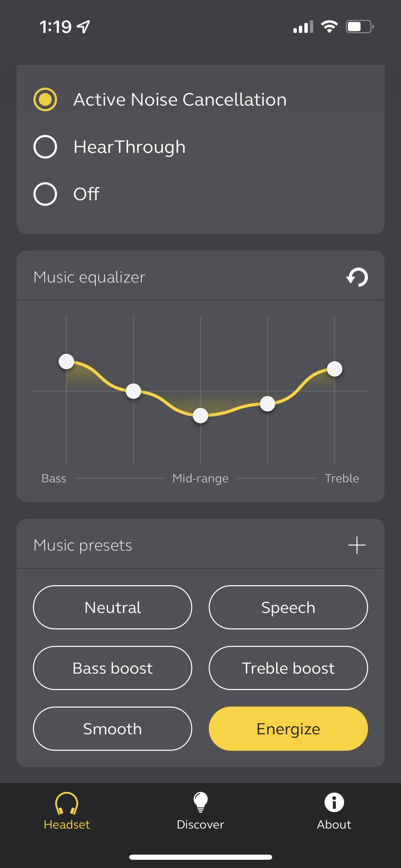
Task: Tap the battery status icon
Action: (359, 27)
